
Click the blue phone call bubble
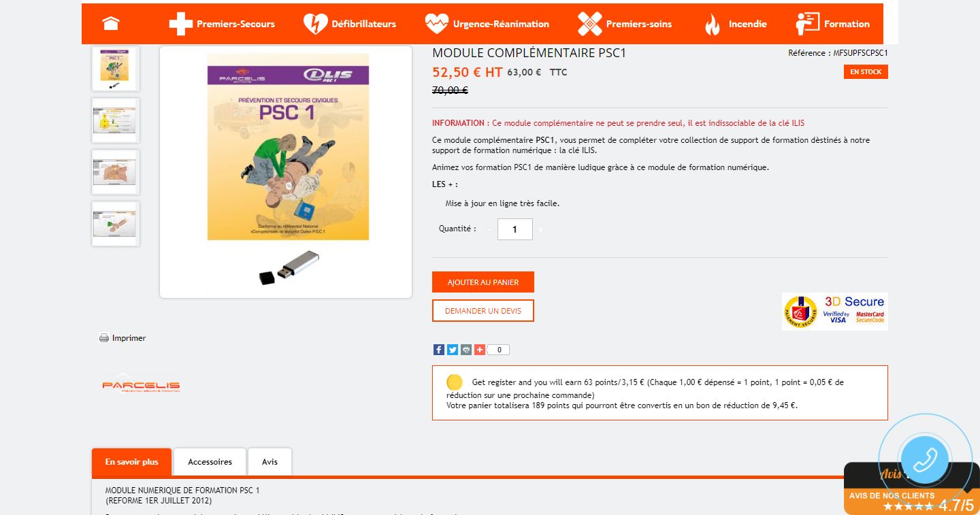click(925, 459)
